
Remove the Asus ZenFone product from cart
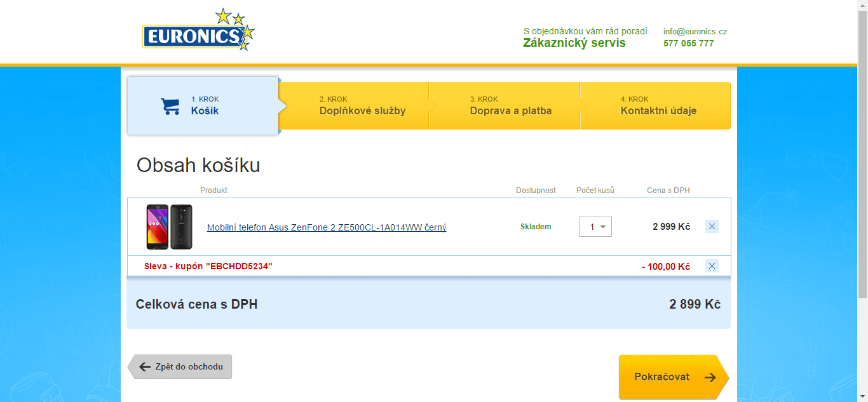click(x=712, y=227)
